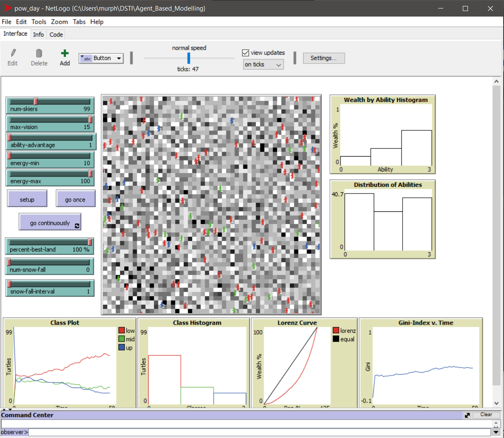Switch to the Code tab
The width and height of the screenshot is (504, 438).
pos(56,34)
